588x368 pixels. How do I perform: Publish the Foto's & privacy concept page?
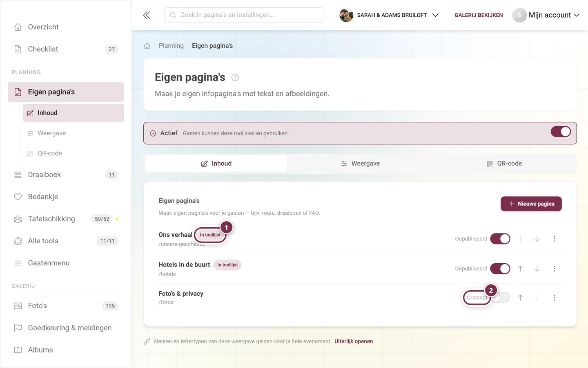(500, 298)
